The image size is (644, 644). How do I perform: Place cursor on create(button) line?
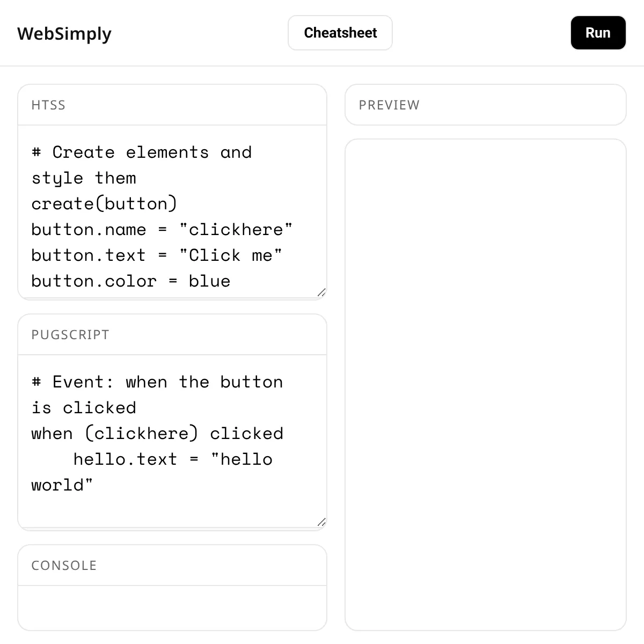pos(104,204)
